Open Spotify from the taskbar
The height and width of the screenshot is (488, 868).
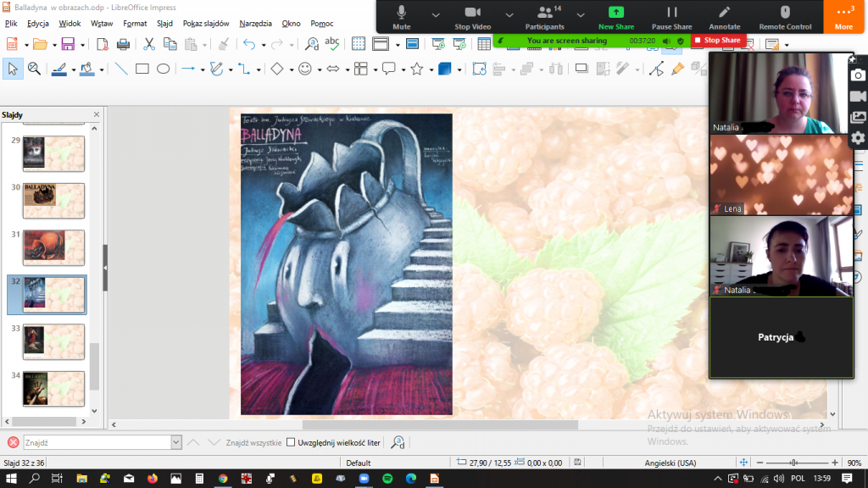(387, 479)
